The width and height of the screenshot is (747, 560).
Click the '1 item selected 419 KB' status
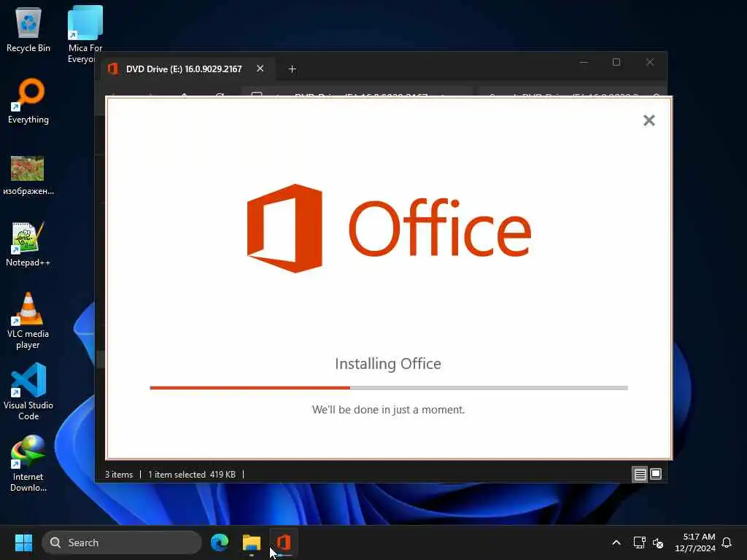point(192,474)
